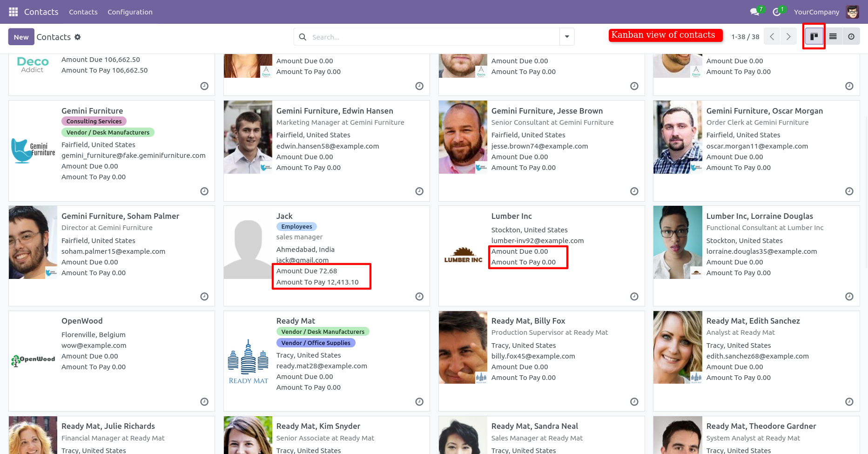Viewport: 868px width, 454px height.
Task: Go to previous page arrow
Action: (x=772, y=37)
